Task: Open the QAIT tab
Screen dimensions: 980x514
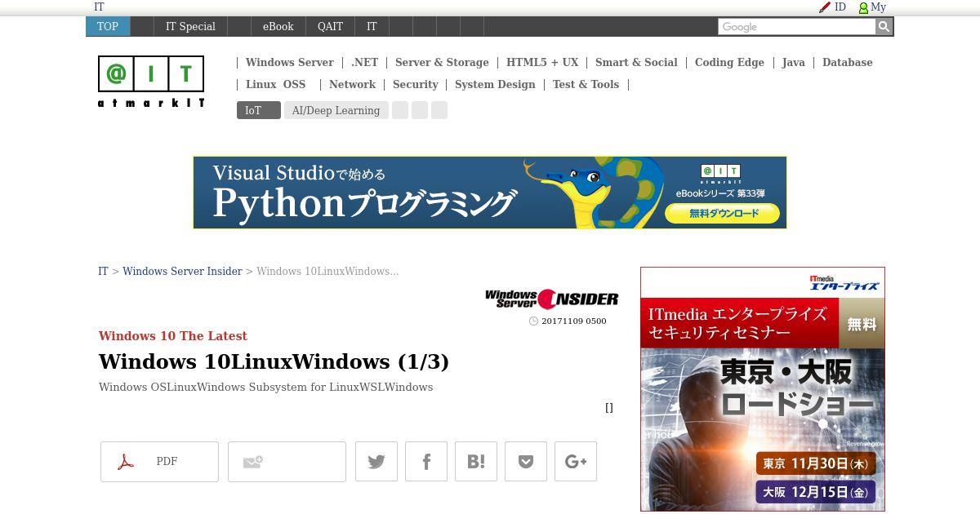Action: tap(330, 26)
